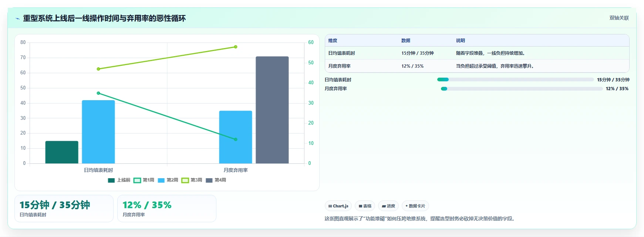
Task: Toggle the 上线前 legend entry
Action: click(119, 180)
